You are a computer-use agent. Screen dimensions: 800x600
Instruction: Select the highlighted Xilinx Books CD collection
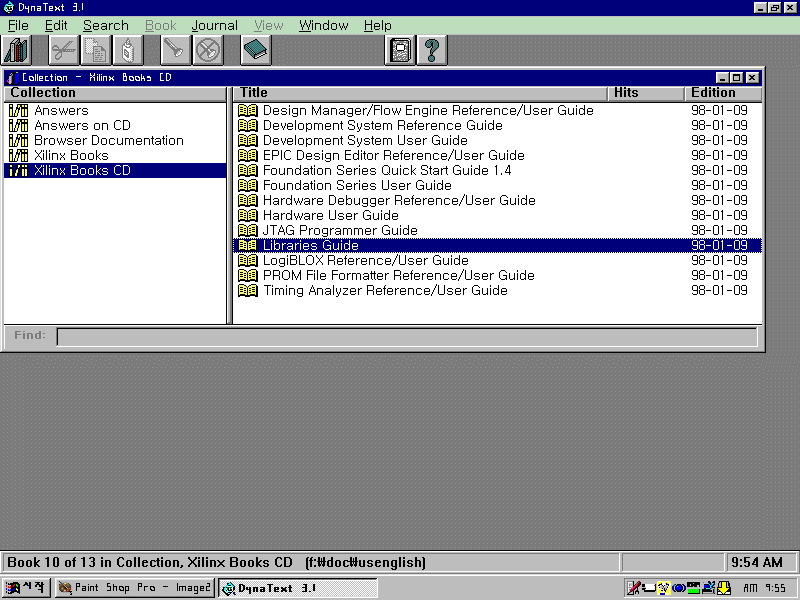[115, 170]
